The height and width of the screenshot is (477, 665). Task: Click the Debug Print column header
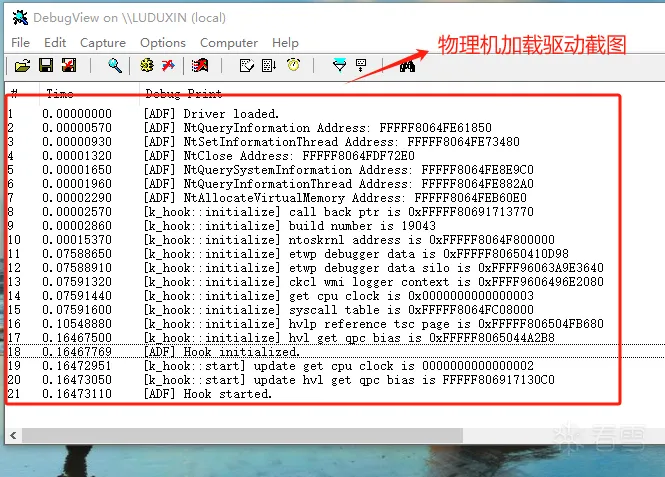click(x=183, y=93)
